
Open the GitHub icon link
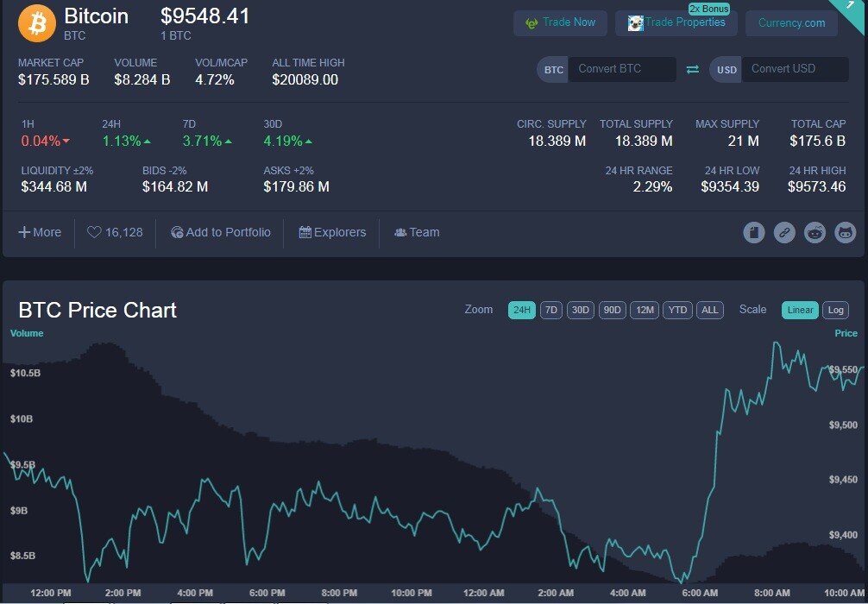[x=845, y=232]
